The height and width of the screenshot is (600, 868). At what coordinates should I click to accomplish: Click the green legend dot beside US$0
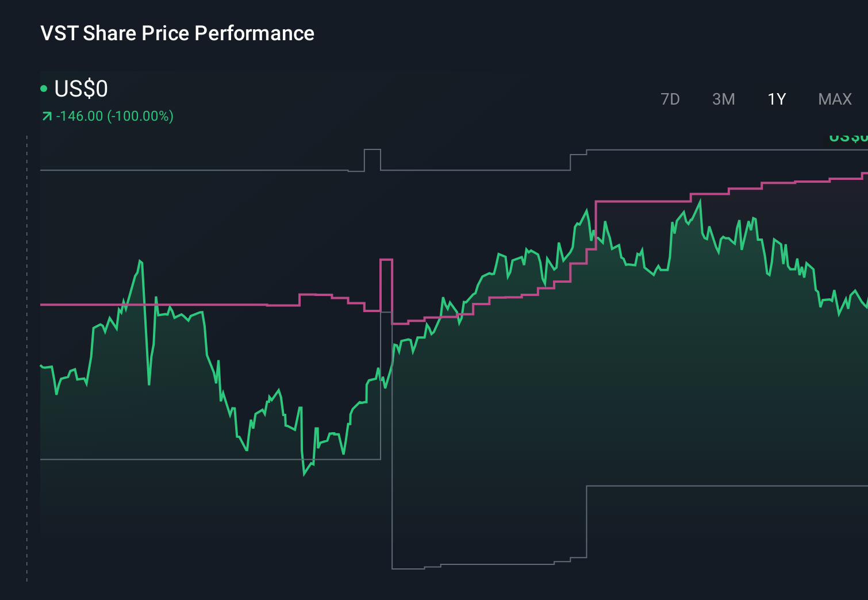[x=45, y=87]
